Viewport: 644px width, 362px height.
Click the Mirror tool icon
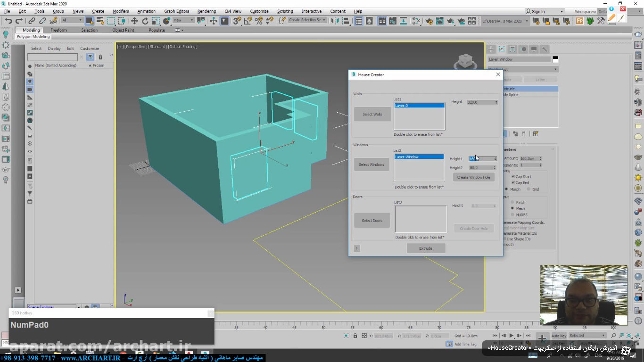[x=336, y=21]
